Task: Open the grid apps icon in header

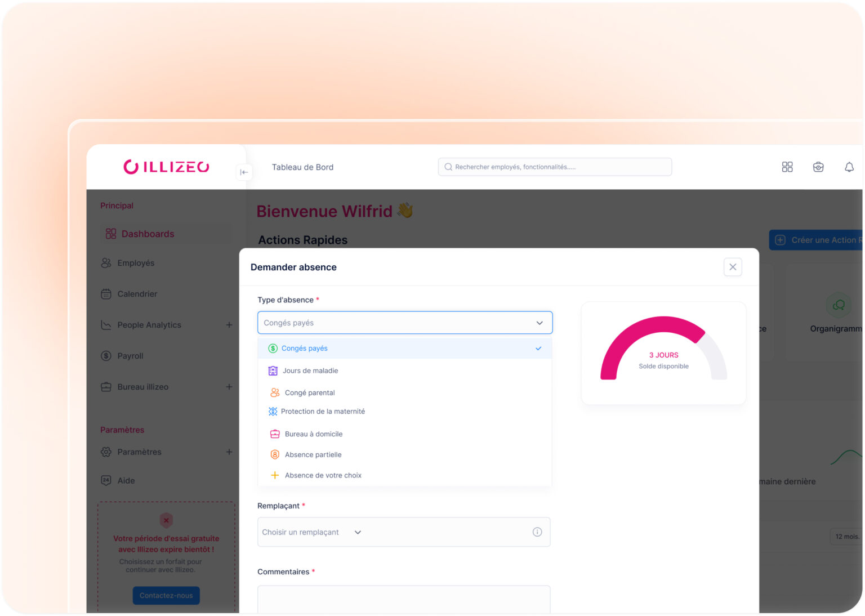Action: (787, 167)
